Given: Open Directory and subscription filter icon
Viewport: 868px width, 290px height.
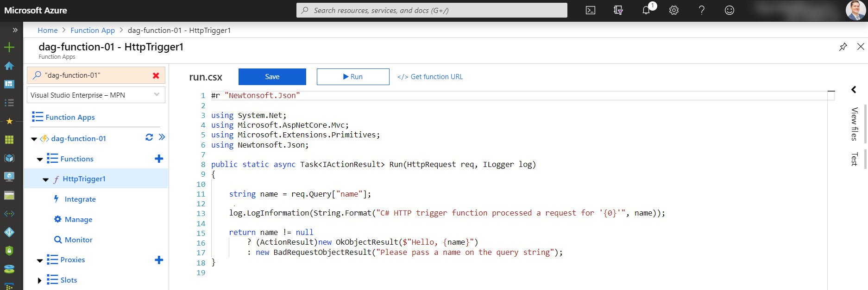Looking at the screenshot, I should click(x=618, y=10).
